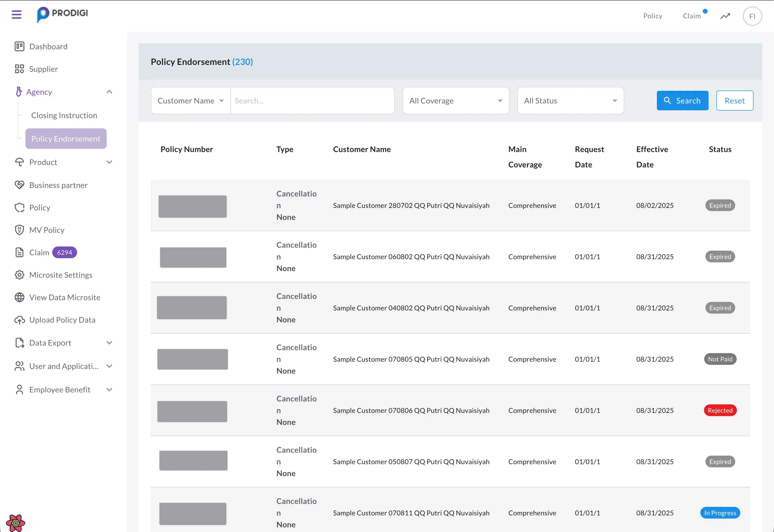Click the Upload Policy Data cloud icon
Image resolution: width=774 pixels, height=532 pixels.
[x=19, y=320]
